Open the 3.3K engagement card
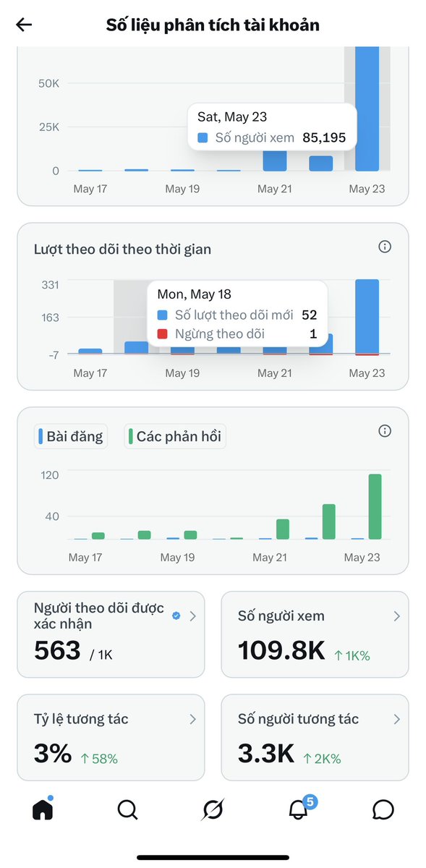Screen dimensions: 426x868 coord(315,737)
